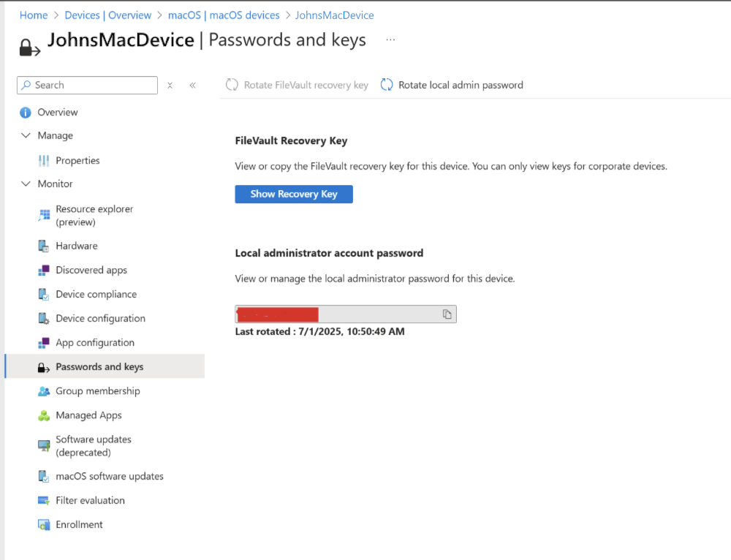Navigate to Home via the breadcrumb link
Image resolution: width=731 pixels, height=560 pixels.
(x=33, y=15)
